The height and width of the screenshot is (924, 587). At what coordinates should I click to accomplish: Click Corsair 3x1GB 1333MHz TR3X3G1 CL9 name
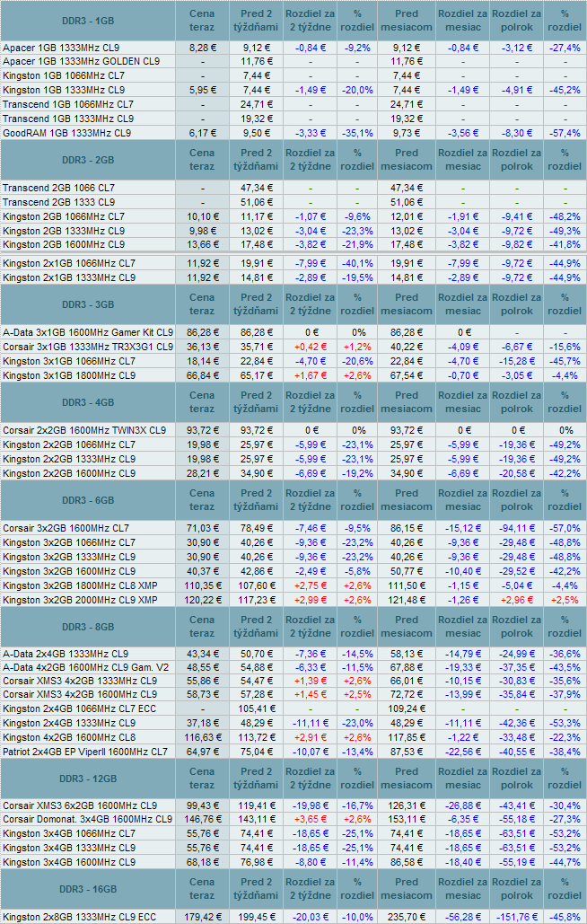tap(88, 347)
